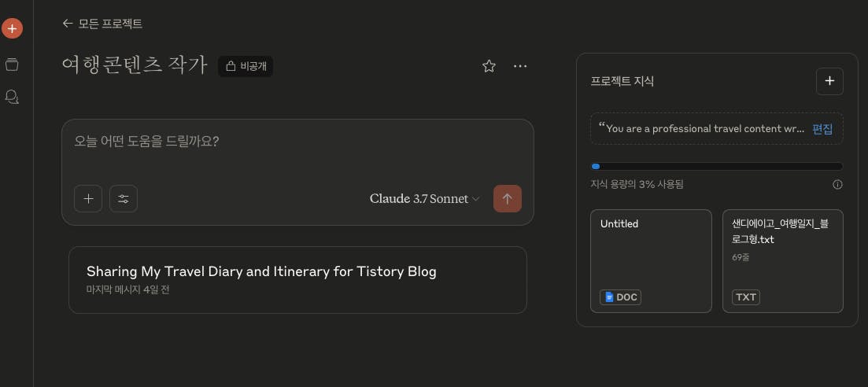Open the search and tools settings icon
Image resolution: width=868 pixels, height=387 pixels.
tap(124, 199)
